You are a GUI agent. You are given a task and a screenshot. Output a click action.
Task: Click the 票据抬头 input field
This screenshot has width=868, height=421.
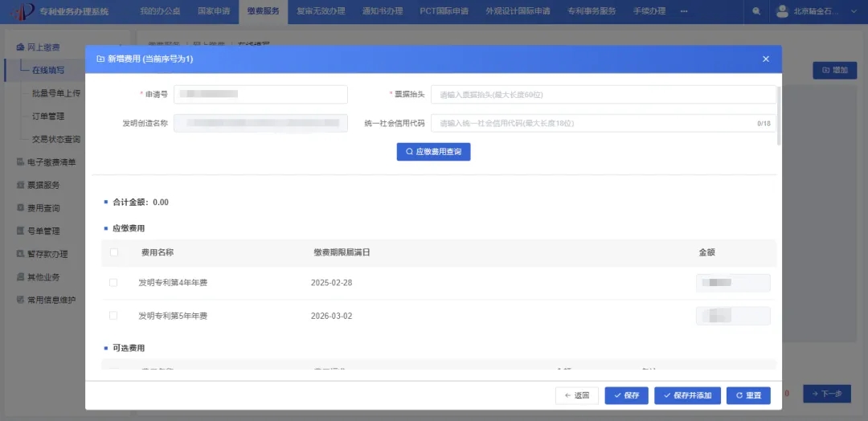click(x=604, y=95)
